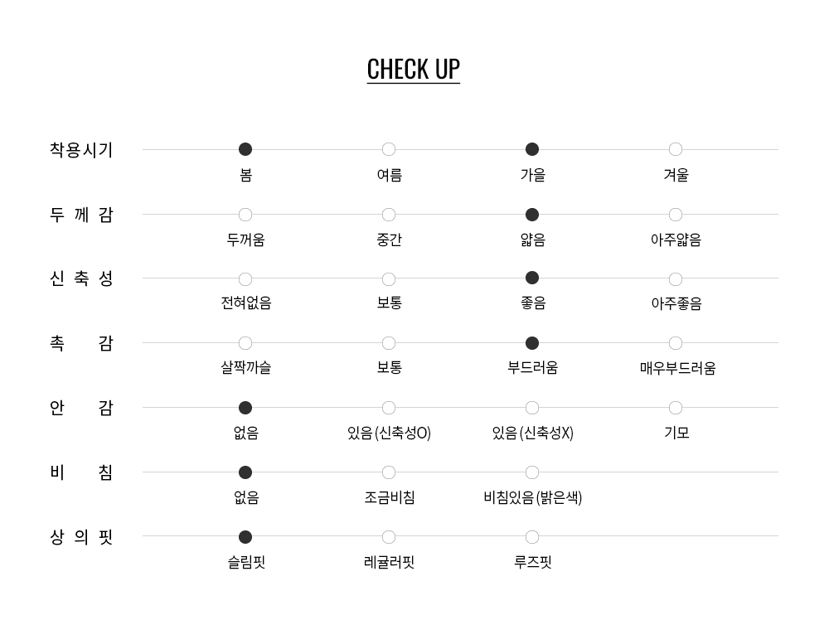829x644 pixels.
Task: Select the 여름 option circle
Action: (x=389, y=149)
